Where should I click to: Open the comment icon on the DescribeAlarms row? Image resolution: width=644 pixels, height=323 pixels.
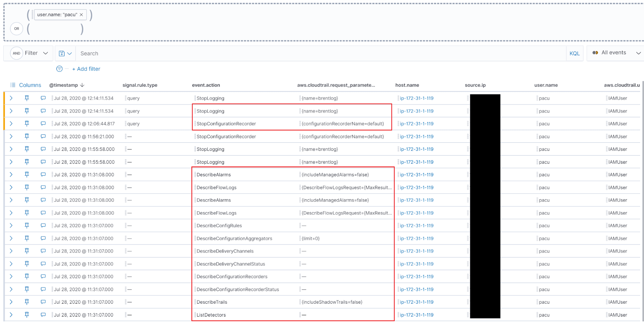coord(43,174)
